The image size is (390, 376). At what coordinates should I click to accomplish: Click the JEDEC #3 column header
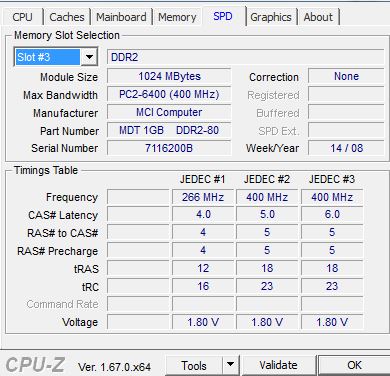click(332, 179)
